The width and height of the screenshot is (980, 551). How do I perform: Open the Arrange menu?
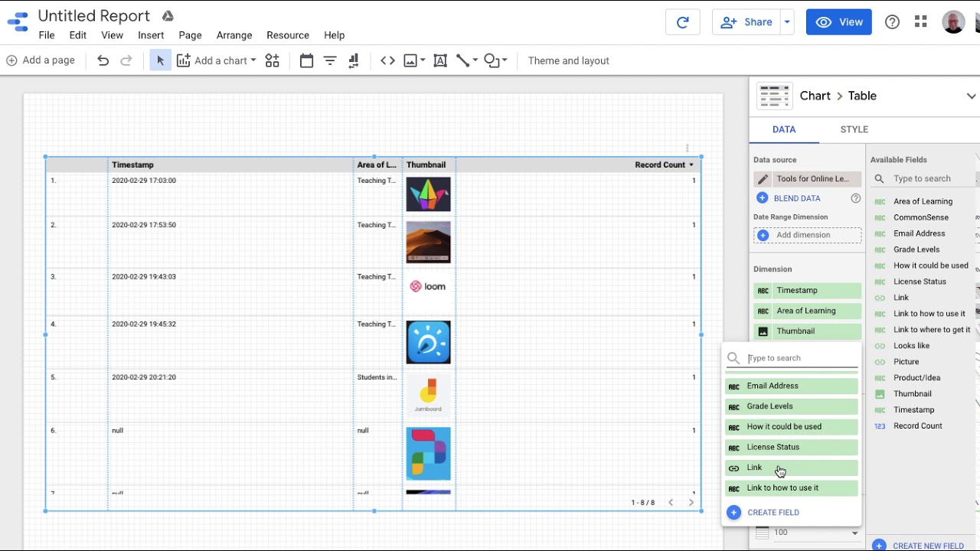(234, 35)
